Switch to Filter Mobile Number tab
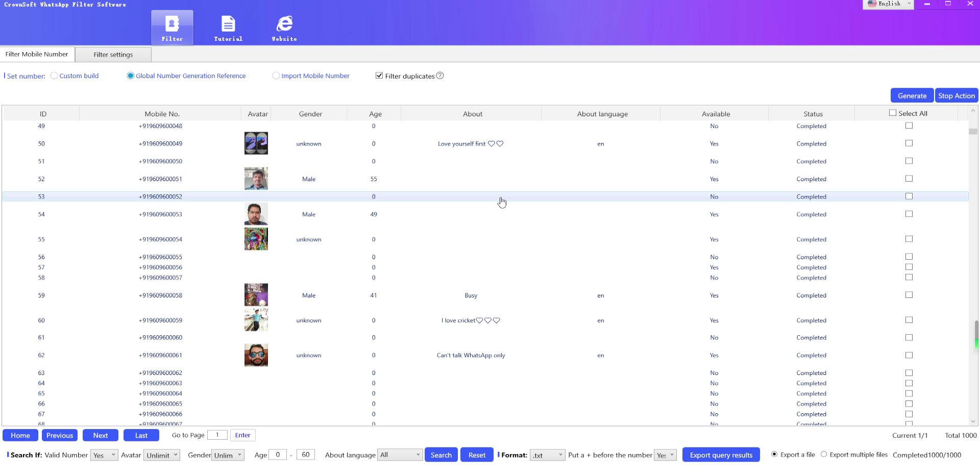 [37, 54]
